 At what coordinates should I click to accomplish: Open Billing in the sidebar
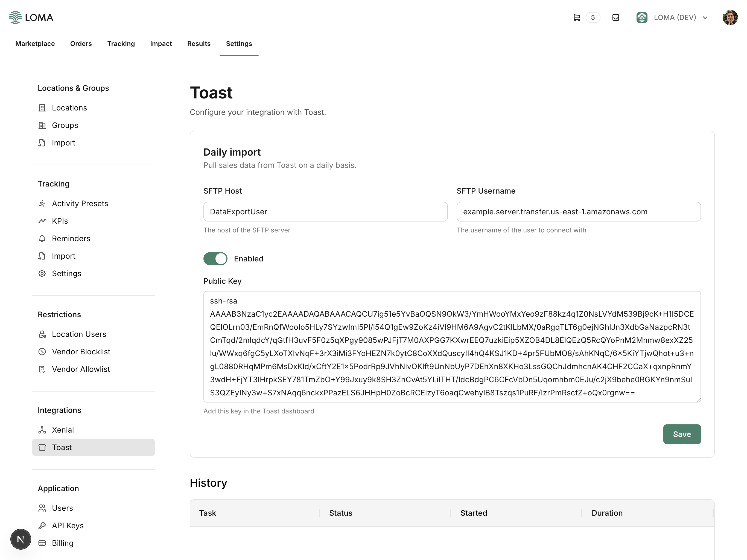(x=62, y=543)
